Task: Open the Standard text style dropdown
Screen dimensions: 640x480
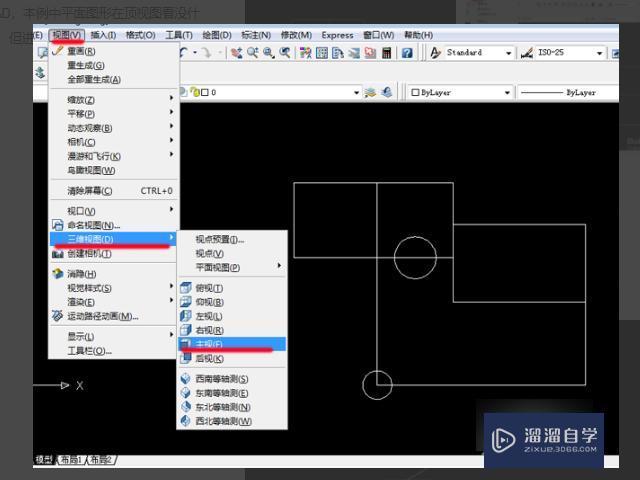Action: coord(509,53)
